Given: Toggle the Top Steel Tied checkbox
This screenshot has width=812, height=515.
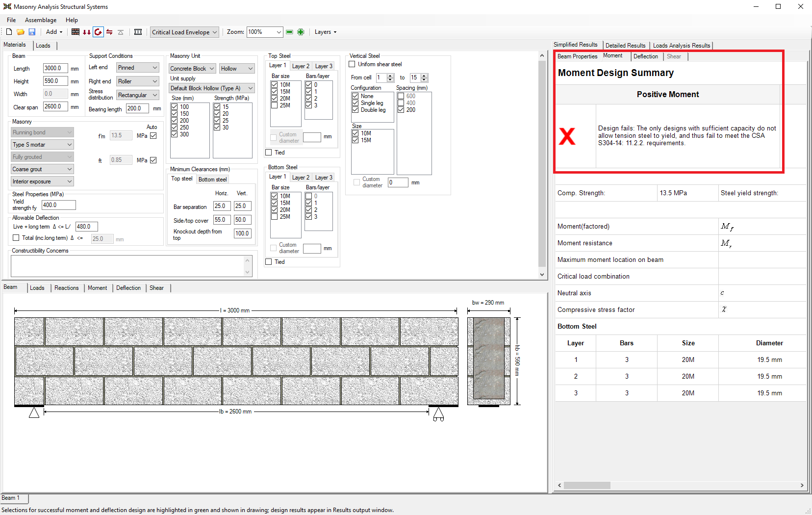Looking at the screenshot, I should click(269, 153).
